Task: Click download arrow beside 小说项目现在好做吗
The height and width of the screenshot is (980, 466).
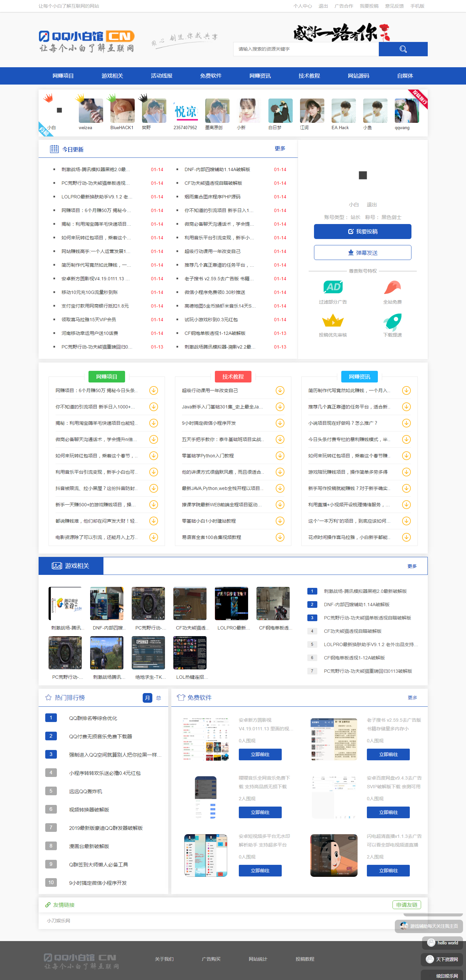Action: tap(406, 423)
